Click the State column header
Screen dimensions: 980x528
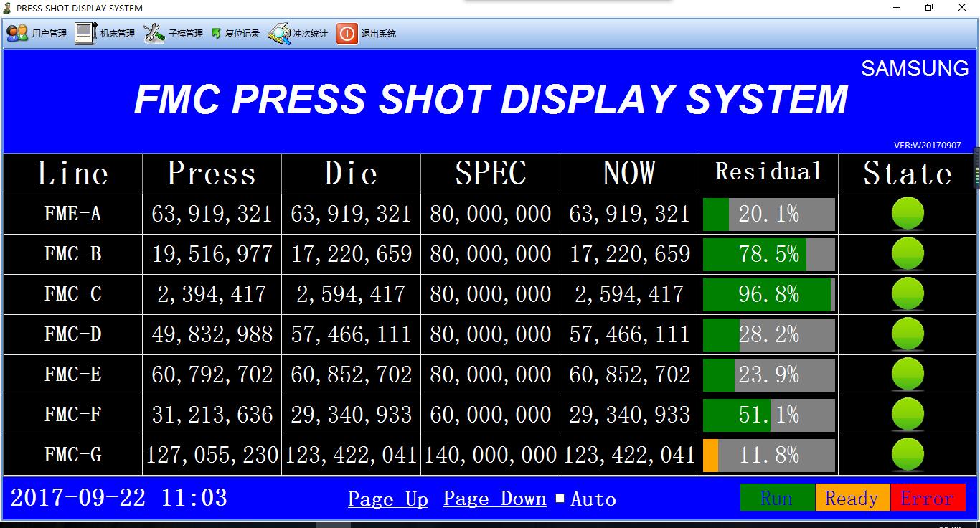908,174
